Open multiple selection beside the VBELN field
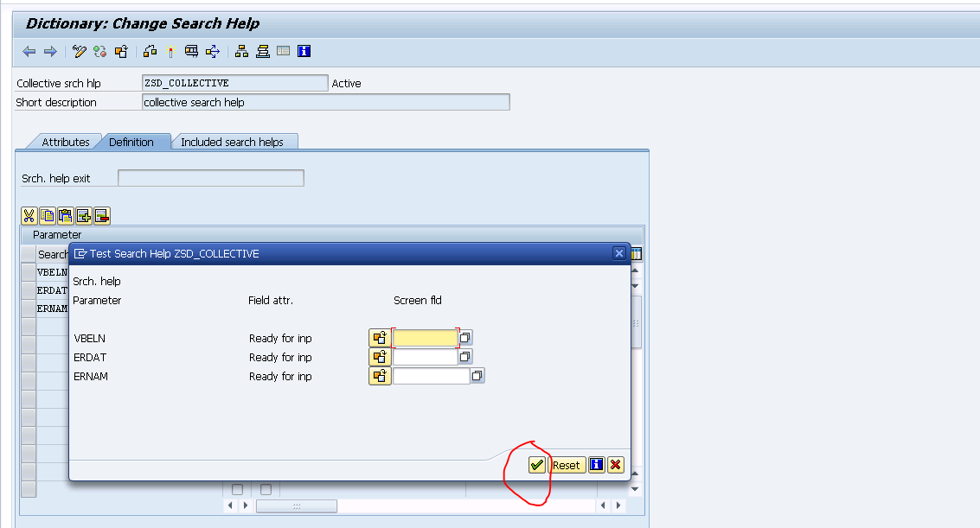Viewport: 980px width, 528px height. tap(464, 337)
